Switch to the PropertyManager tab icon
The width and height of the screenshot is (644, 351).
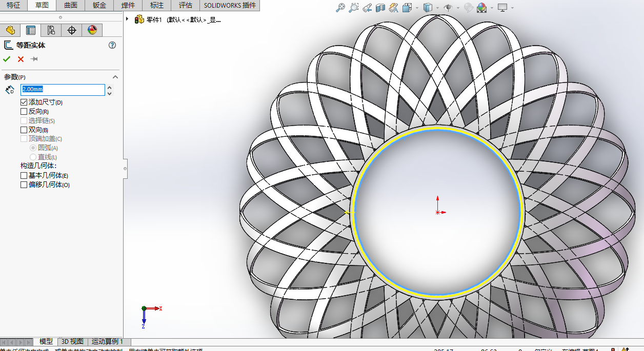(31, 30)
